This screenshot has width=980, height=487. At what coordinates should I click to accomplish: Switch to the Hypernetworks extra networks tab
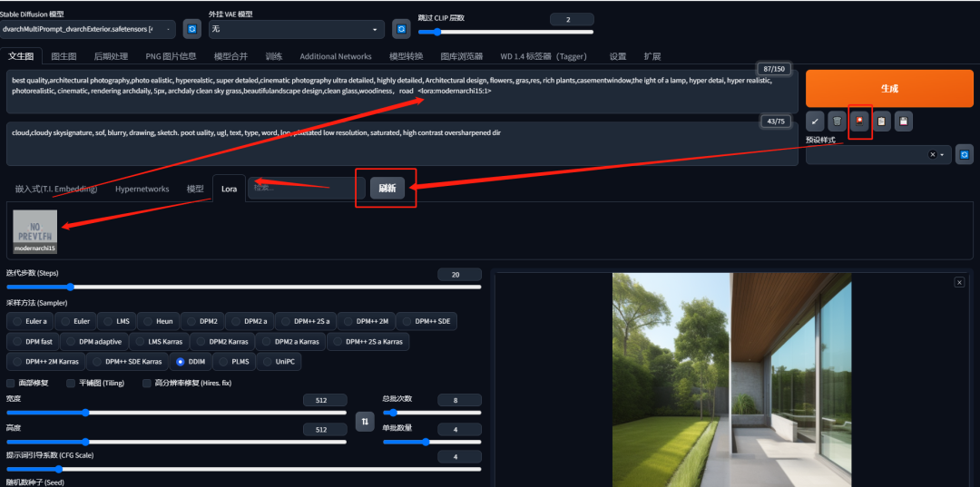[x=142, y=189]
